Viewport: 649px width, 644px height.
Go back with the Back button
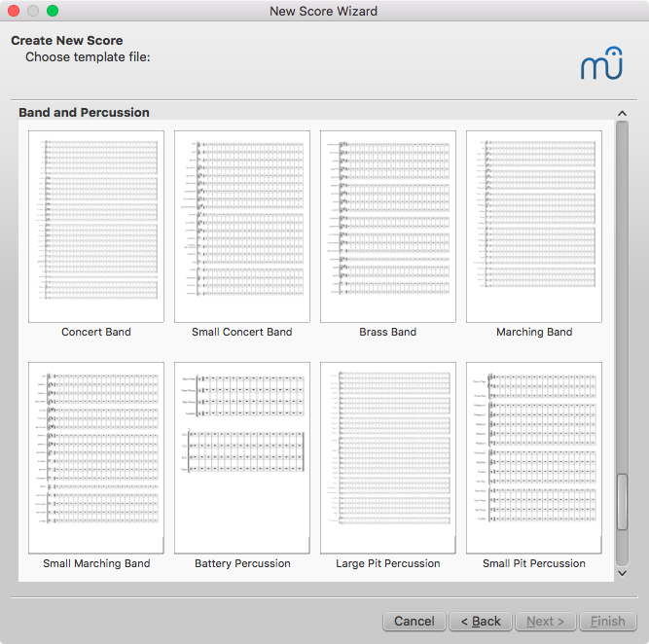pyautogui.click(x=481, y=622)
